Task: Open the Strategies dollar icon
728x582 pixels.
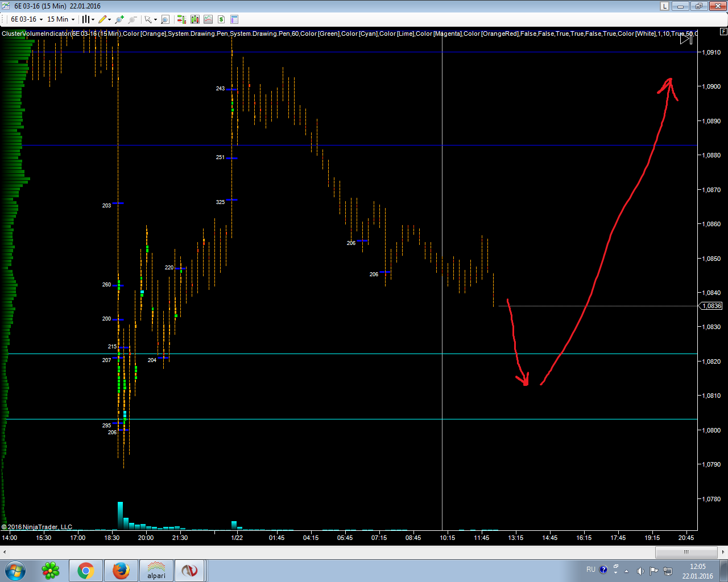Action: (221, 19)
